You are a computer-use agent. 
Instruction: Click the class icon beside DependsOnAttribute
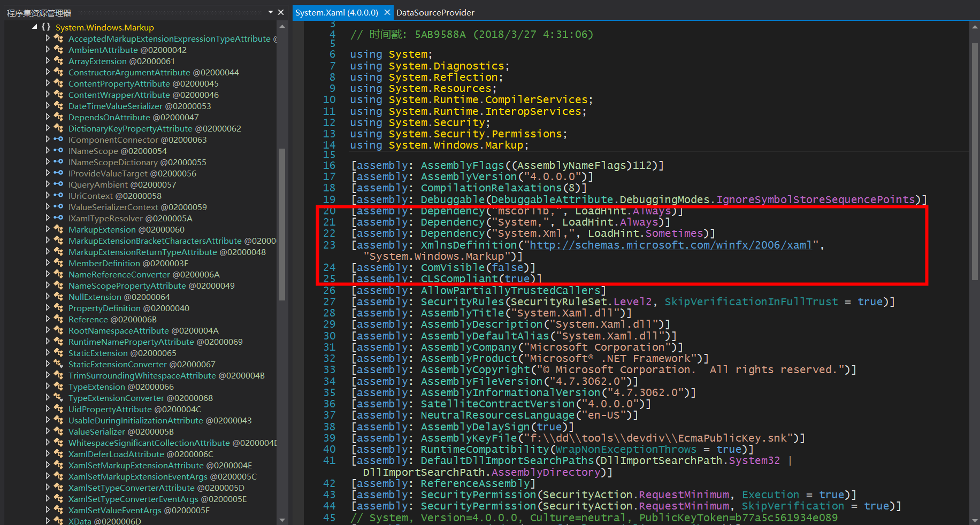58,117
